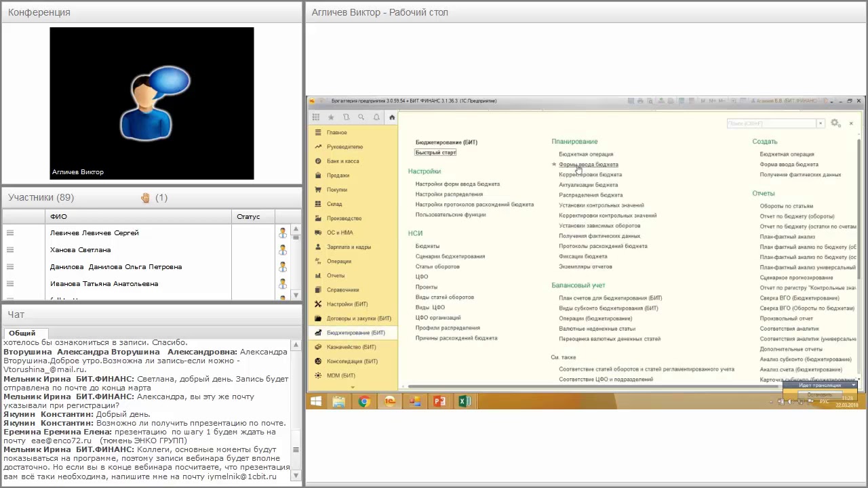
Task: Click the Быстрый старт button
Action: tap(435, 152)
